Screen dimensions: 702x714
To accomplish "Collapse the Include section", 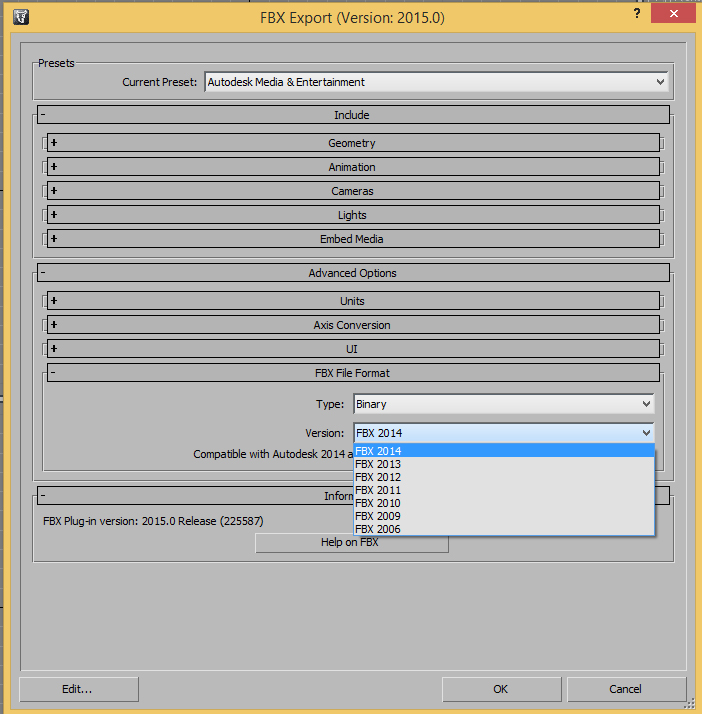I will 353,115.
